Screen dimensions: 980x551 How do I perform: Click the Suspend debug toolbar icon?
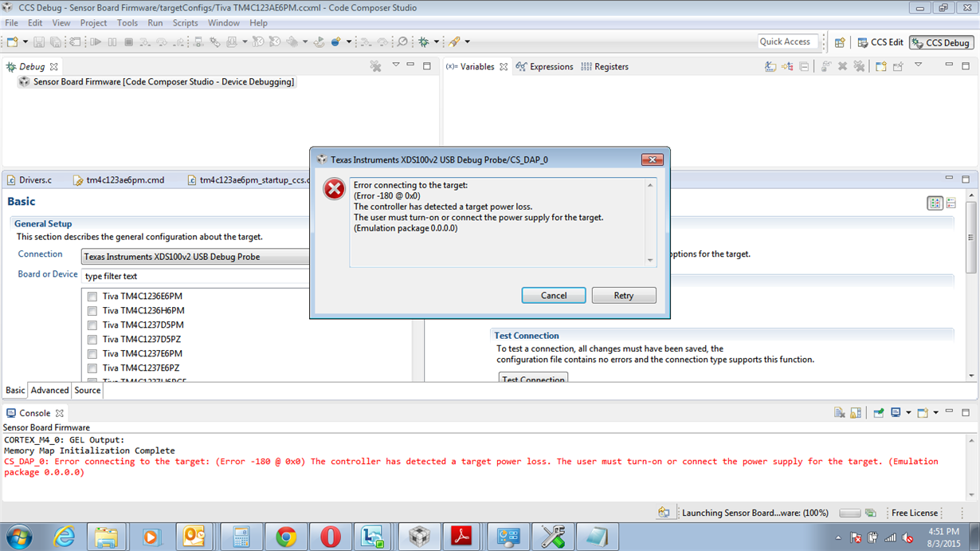coord(112,41)
